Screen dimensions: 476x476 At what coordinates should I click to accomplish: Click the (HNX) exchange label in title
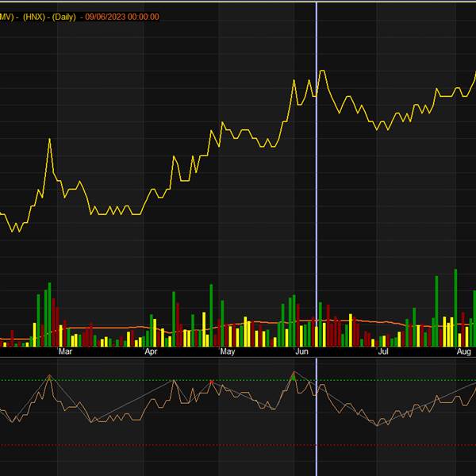pos(34,17)
